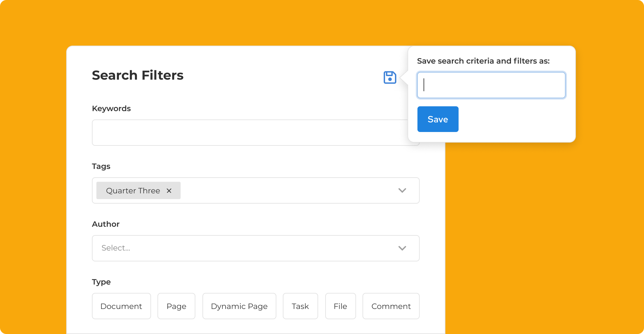Click the Quarter Three tag chip label
644x334 pixels.
click(x=133, y=191)
